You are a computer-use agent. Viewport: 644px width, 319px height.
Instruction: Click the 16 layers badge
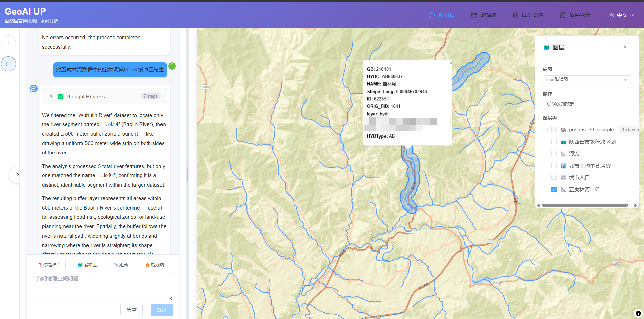(x=630, y=130)
